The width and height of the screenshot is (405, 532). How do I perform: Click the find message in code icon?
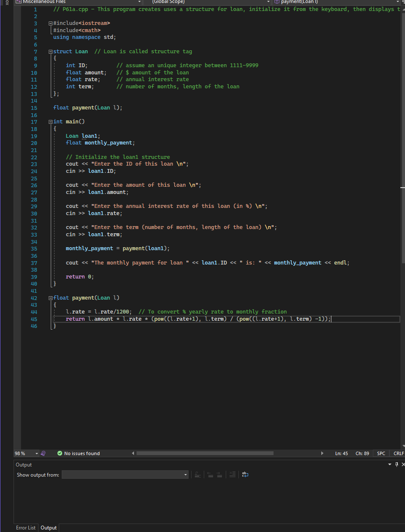coord(197,475)
